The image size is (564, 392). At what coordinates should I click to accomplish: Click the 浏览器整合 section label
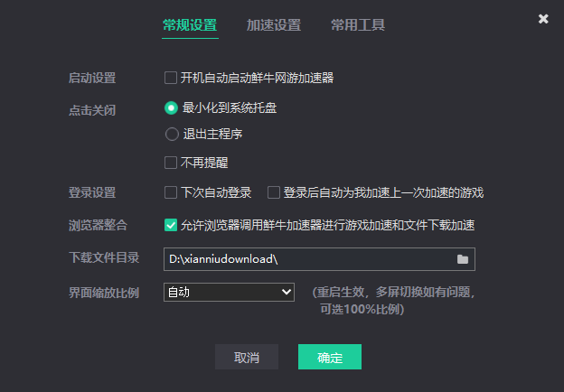pos(92,225)
